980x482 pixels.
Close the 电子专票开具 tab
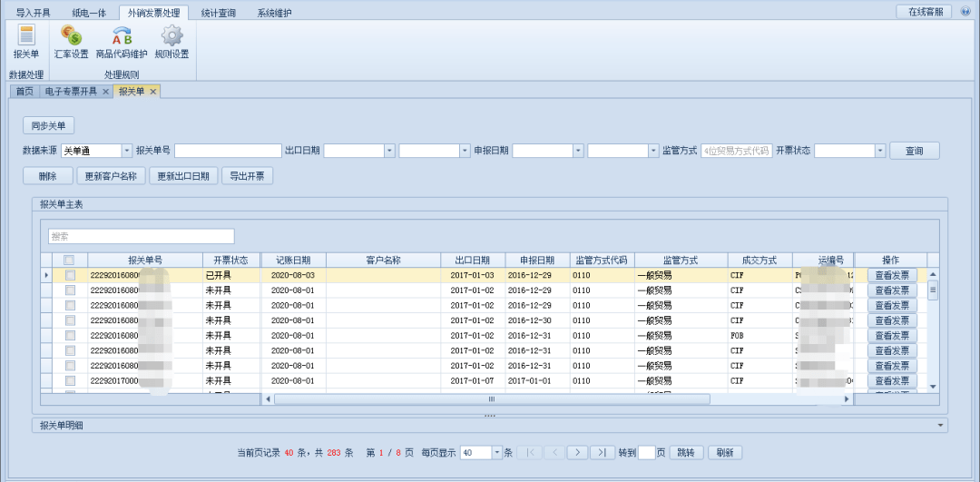tap(105, 92)
